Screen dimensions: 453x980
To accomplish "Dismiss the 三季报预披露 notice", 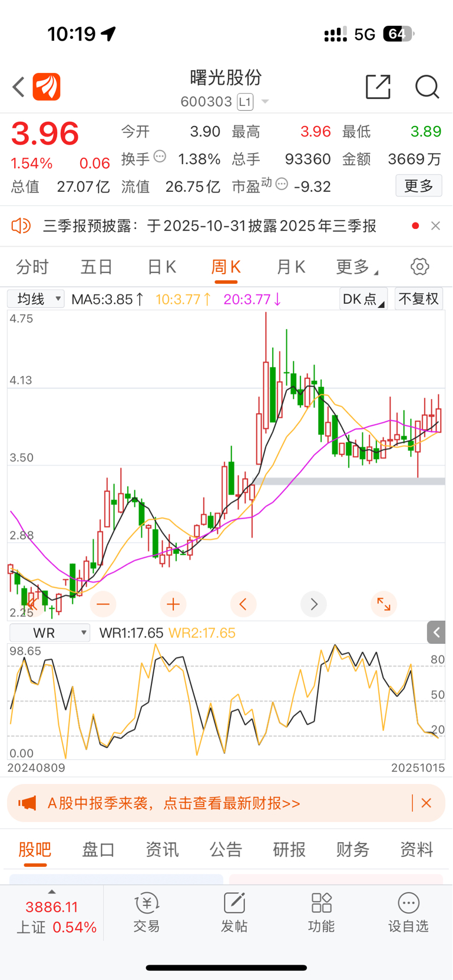I will (x=435, y=226).
